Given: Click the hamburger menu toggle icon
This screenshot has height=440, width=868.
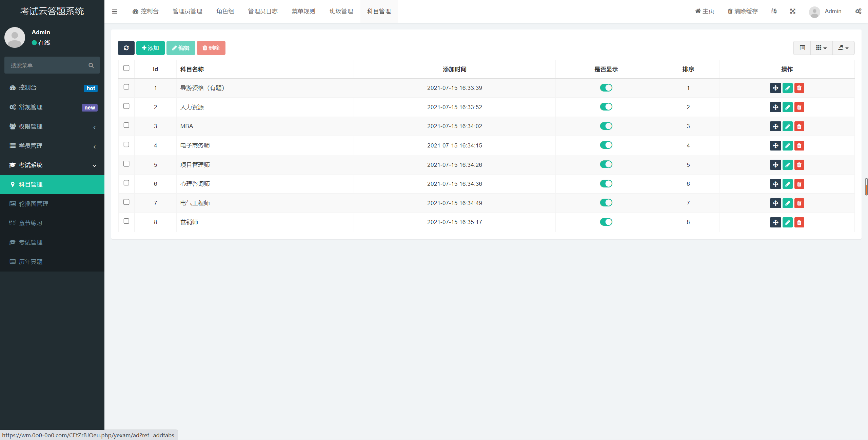Looking at the screenshot, I should click(115, 11).
